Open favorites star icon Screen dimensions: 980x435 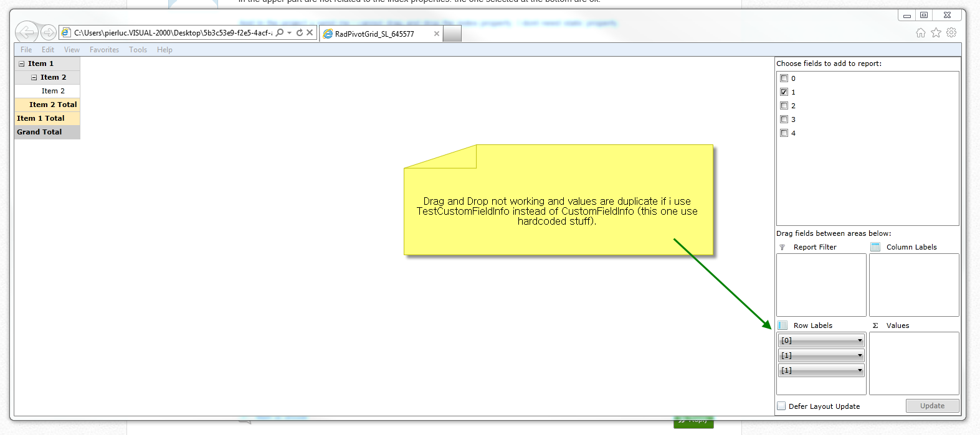[x=936, y=32]
